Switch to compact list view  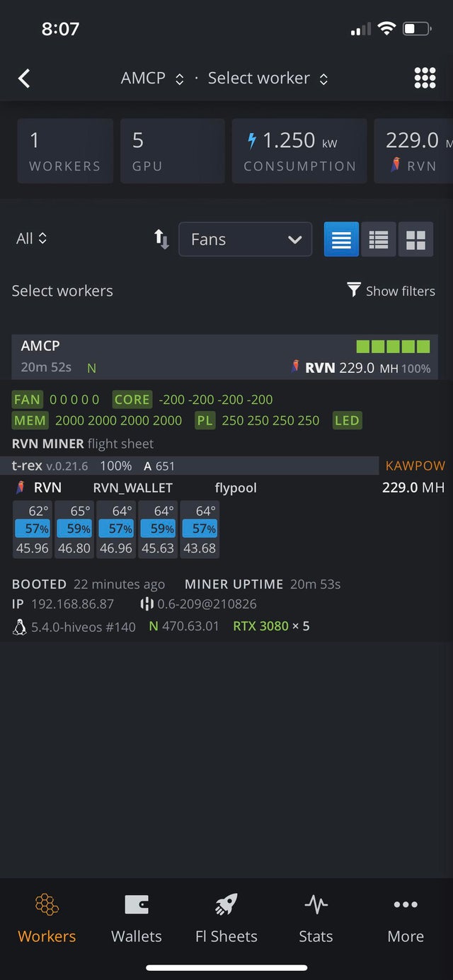pos(379,239)
